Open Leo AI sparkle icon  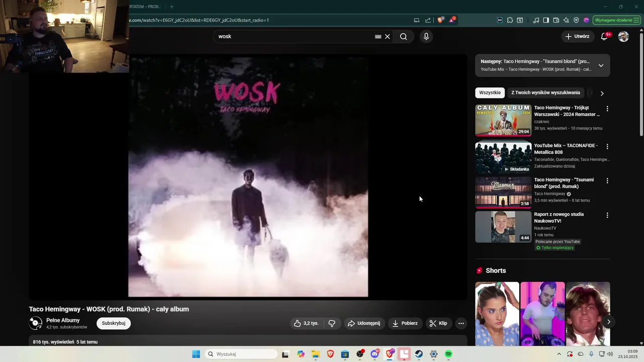(x=566, y=20)
